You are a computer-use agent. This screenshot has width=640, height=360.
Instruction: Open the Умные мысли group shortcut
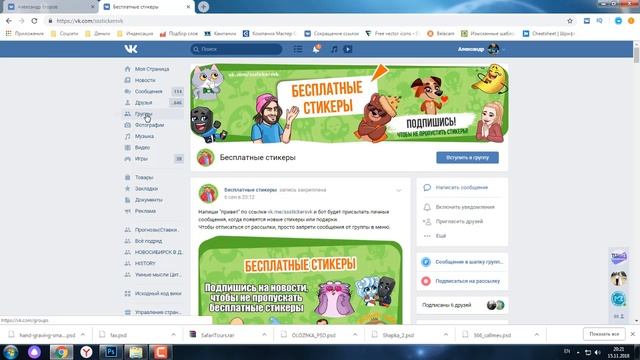[x=158, y=275]
